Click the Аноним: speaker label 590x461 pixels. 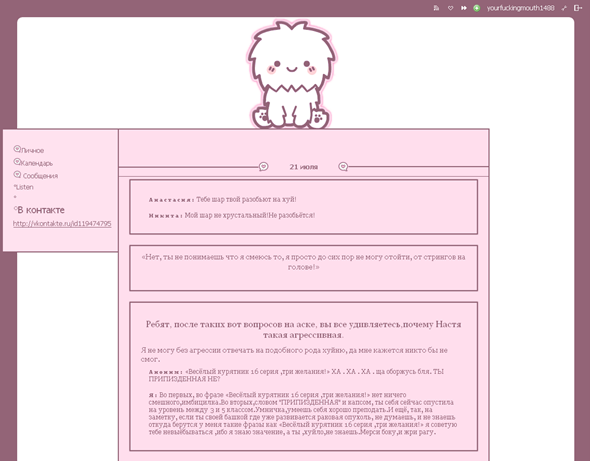166,372
